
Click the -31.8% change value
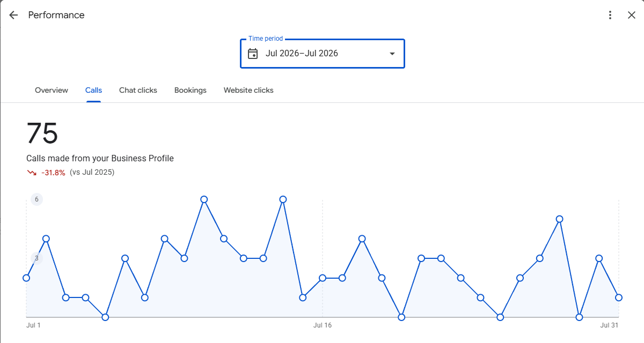[x=53, y=173]
